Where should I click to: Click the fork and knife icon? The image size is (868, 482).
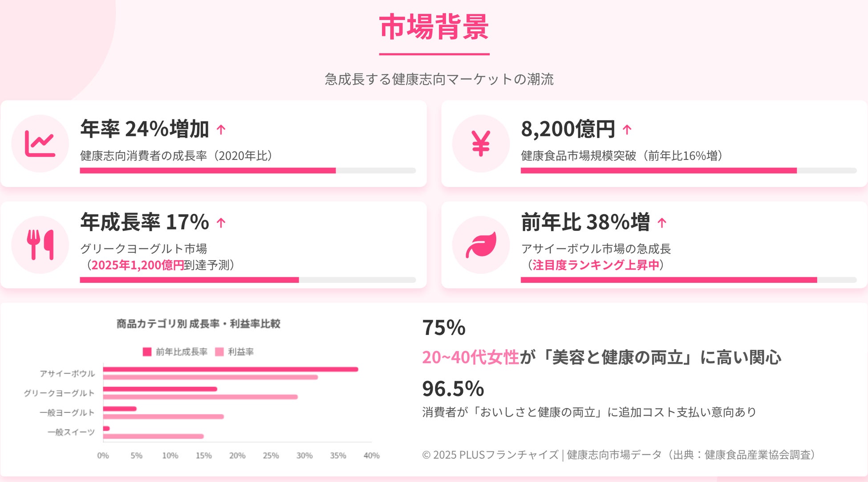[x=40, y=245]
